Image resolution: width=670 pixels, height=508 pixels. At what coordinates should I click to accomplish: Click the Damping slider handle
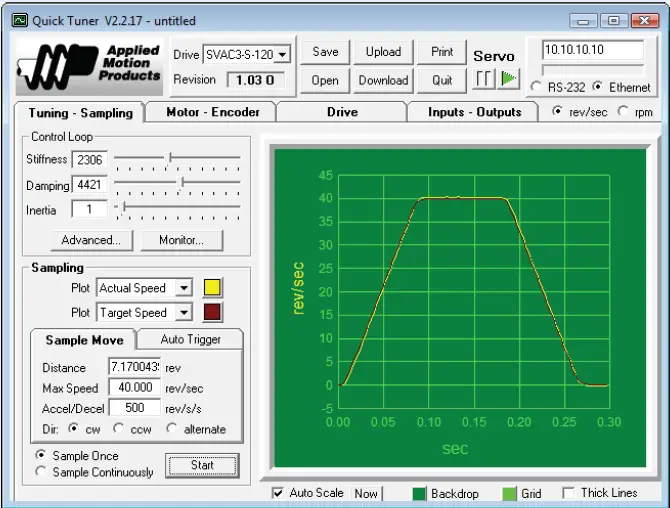(182, 182)
